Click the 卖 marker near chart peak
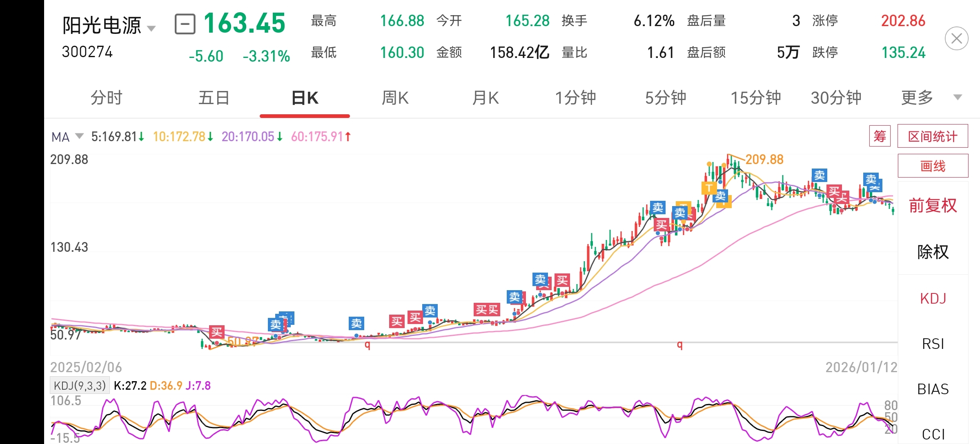 coord(720,196)
